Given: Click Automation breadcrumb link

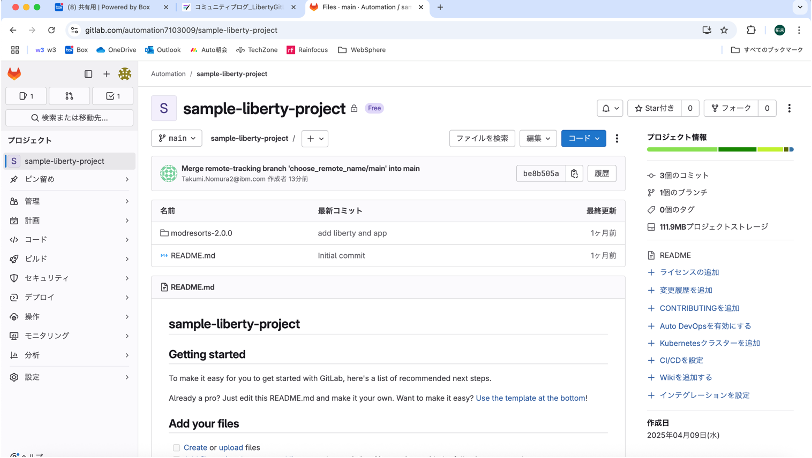Looking at the screenshot, I should tap(168, 74).
